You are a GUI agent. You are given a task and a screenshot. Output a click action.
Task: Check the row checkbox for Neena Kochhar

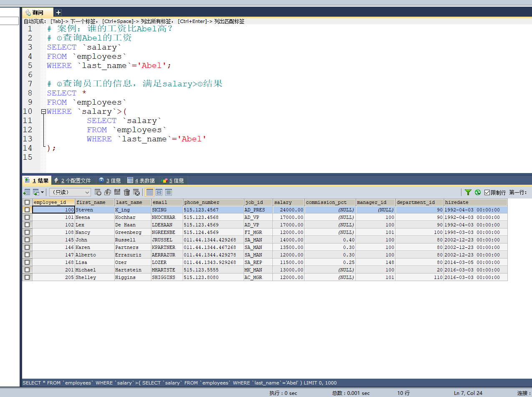pyautogui.click(x=27, y=217)
